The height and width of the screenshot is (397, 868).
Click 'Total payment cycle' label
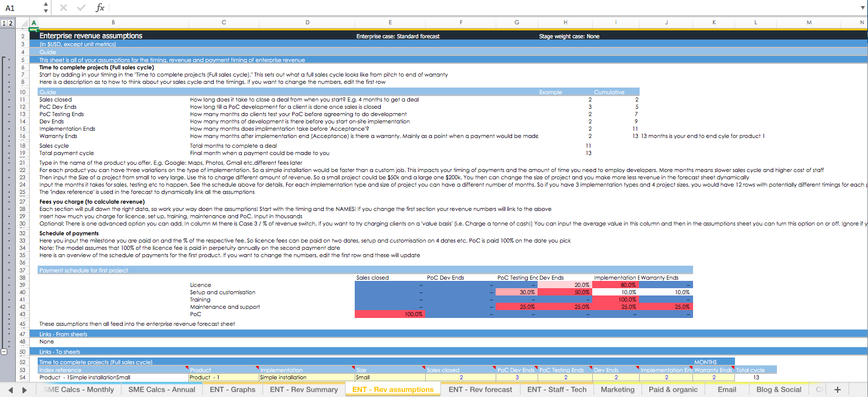[x=67, y=153]
